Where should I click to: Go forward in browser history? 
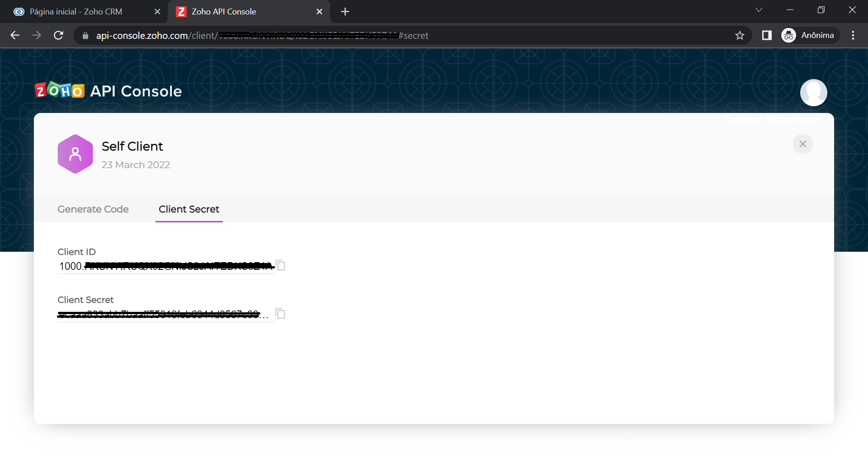tap(37, 35)
